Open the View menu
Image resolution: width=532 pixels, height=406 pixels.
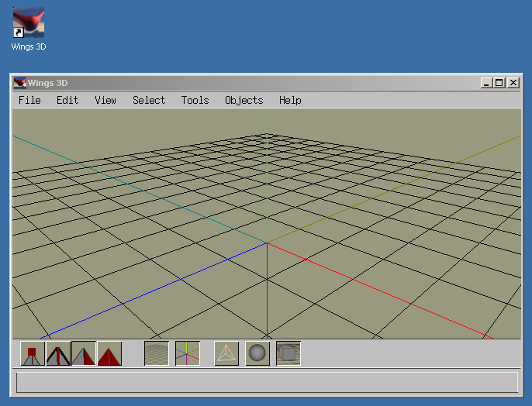105,100
